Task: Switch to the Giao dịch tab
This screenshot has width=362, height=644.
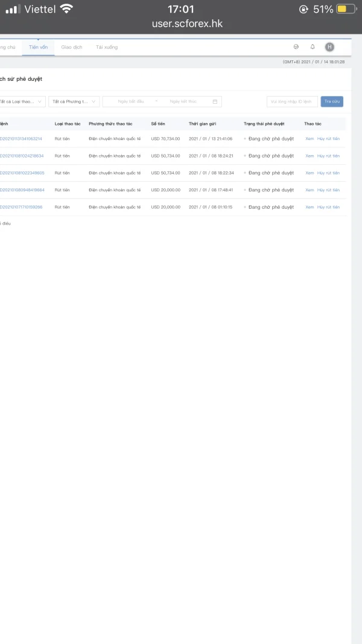Action: 71,47
